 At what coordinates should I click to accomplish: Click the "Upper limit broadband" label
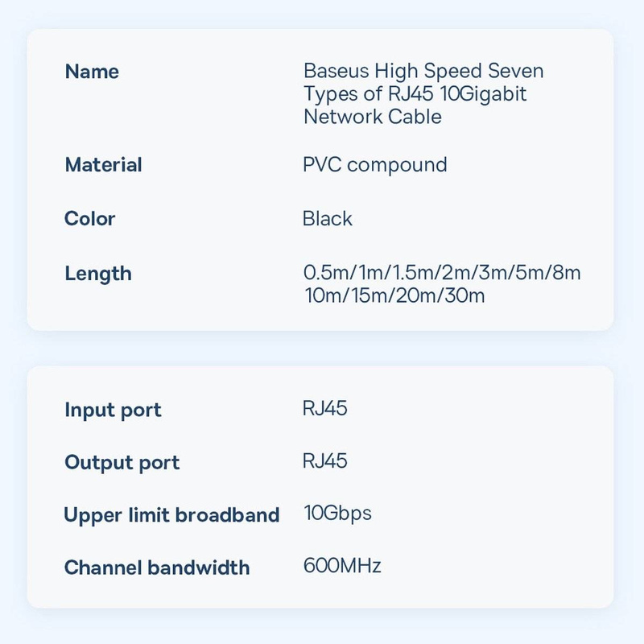click(x=171, y=515)
